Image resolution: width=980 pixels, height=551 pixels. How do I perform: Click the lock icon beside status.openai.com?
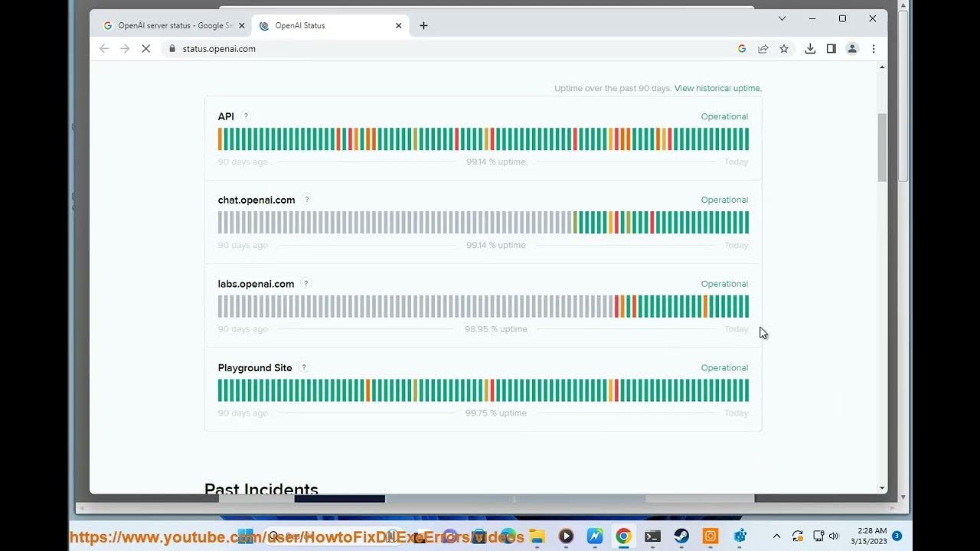click(172, 48)
